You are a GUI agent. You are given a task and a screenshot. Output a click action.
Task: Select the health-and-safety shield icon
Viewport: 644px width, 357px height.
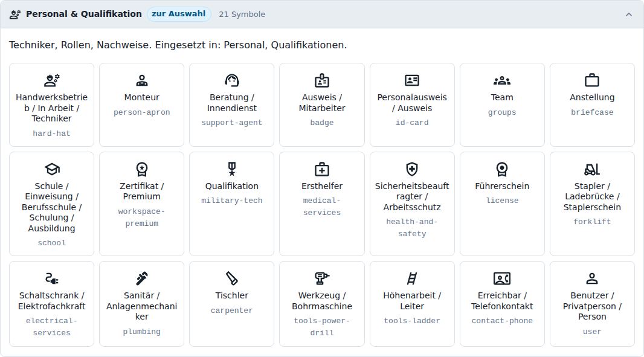click(412, 169)
